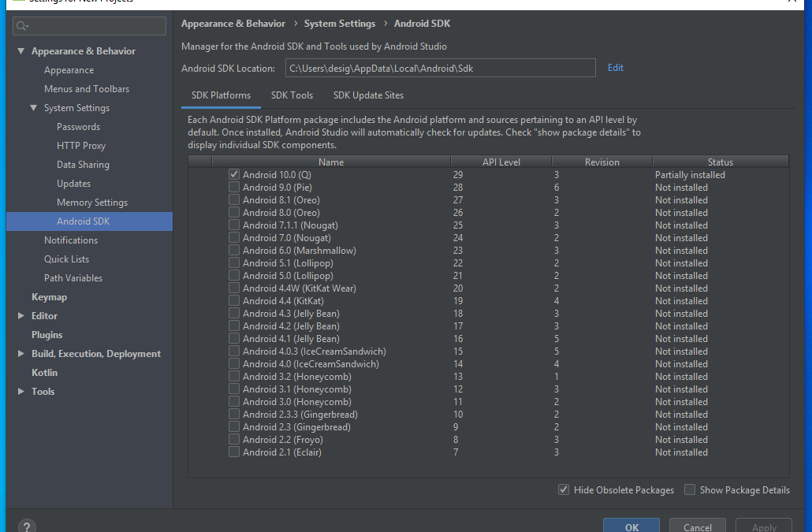Focus the settings search field

click(89, 26)
